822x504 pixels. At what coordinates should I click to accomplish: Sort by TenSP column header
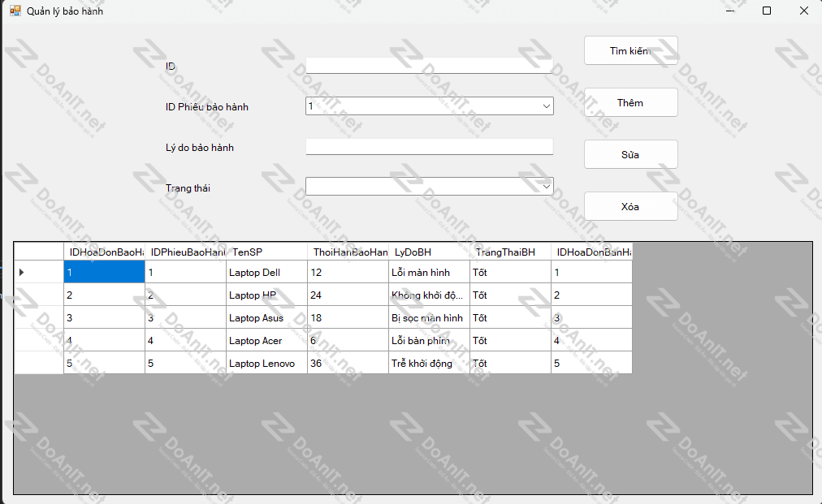pos(266,252)
